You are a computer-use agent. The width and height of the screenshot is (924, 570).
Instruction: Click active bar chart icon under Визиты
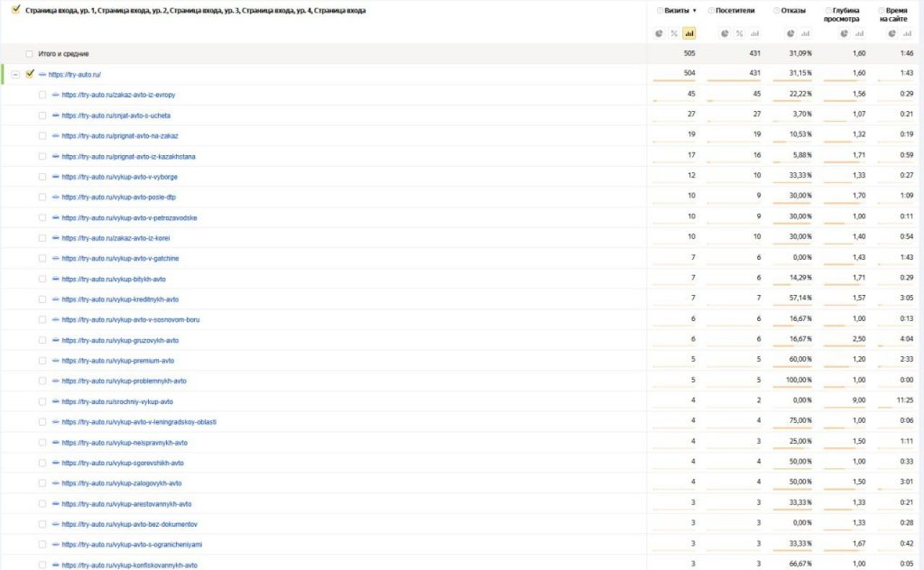[689, 33]
